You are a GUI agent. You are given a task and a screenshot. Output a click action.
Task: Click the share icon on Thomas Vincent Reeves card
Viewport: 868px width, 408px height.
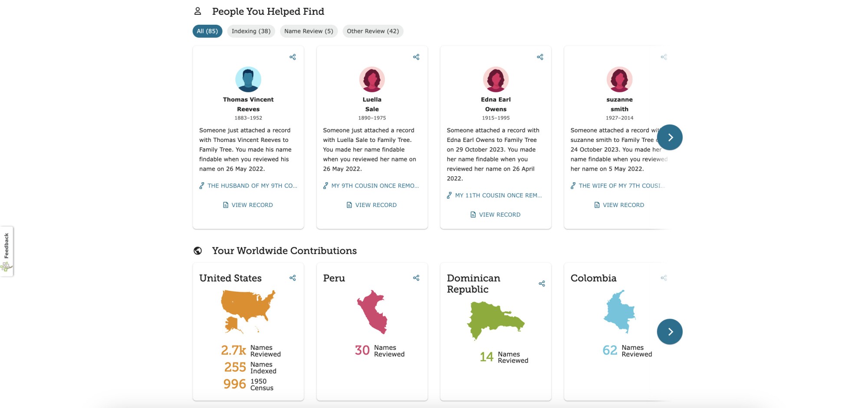(292, 56)
